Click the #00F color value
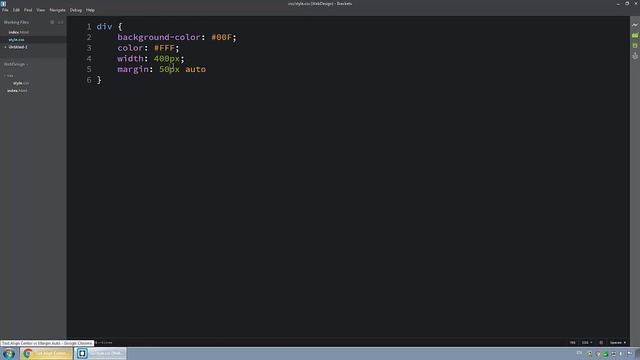Screen dimensions: 640x360 point(221,37)
